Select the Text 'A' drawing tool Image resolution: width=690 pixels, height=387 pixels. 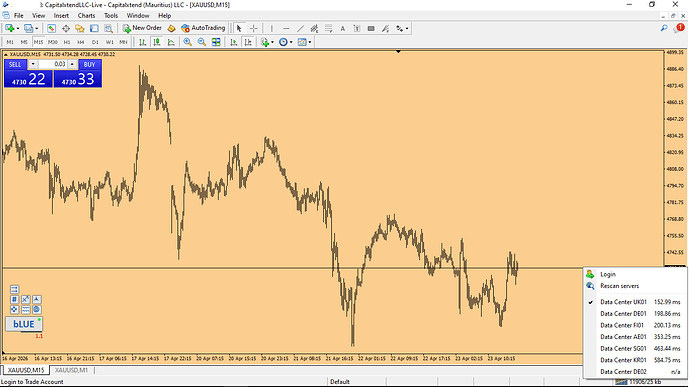coord(342,28)
